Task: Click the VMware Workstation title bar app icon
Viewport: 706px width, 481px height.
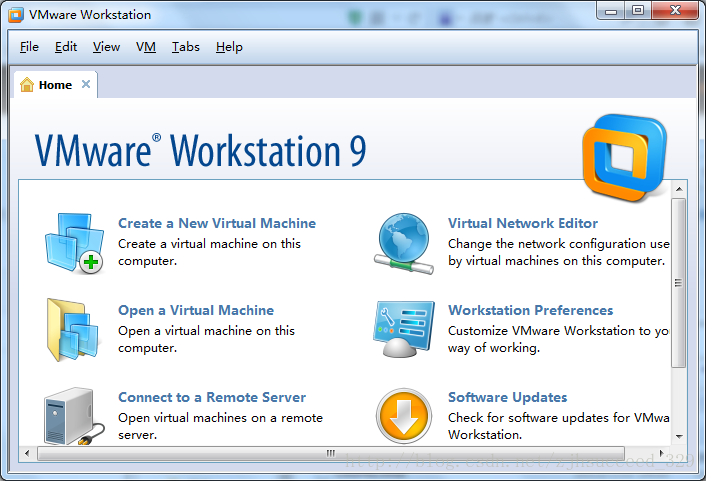Action: coord(16,15)
